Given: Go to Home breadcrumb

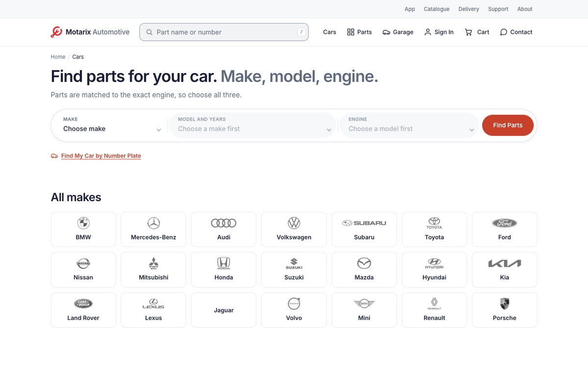Looking at the screenshot, I should click(x=58, y=57).
